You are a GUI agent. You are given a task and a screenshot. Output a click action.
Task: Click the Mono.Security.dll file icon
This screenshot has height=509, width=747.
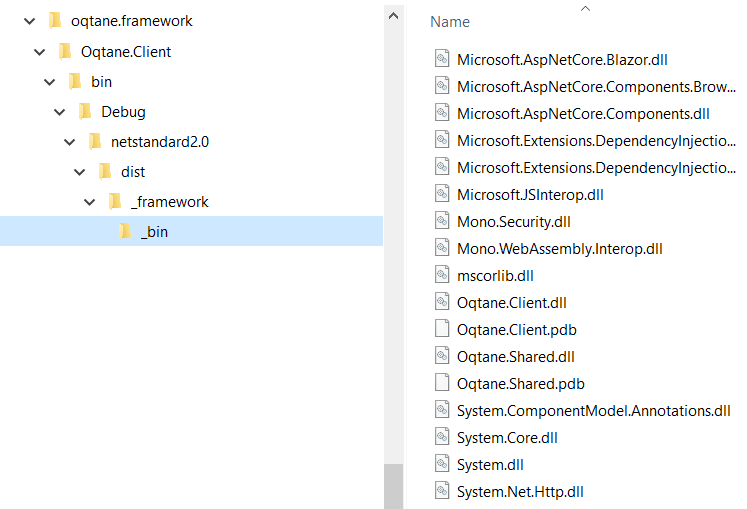tap(442, 221)
